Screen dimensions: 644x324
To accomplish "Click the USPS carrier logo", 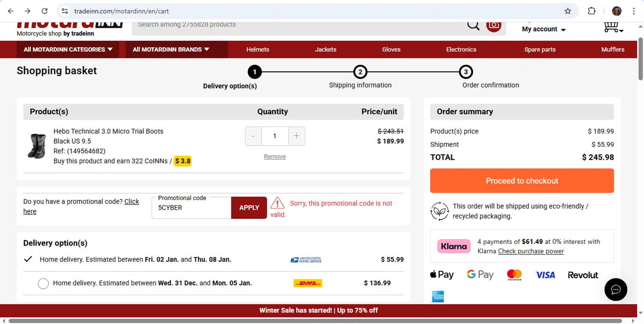I will (x=306, y=260).
